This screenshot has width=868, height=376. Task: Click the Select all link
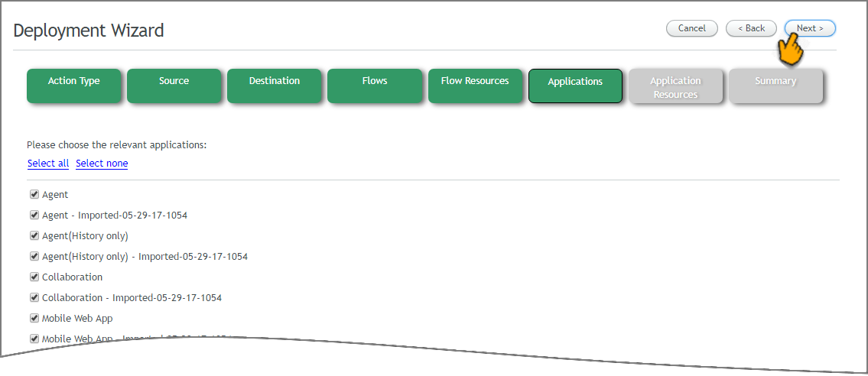(x=48, y=163)
